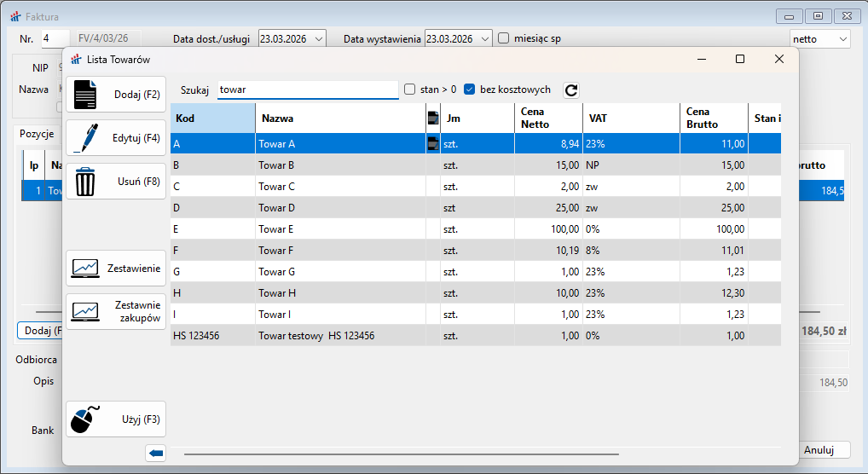Click the Edytuj (F4) pen icon button
Screen dimensions: 868x474
point(115,137)
